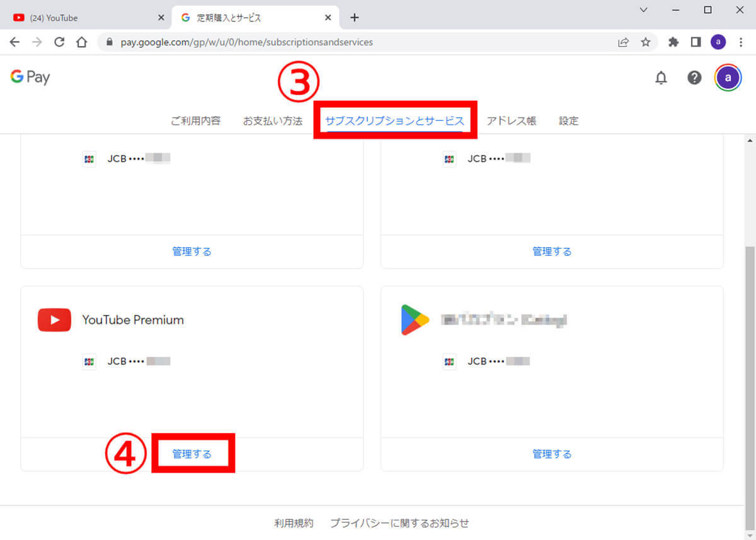Open a new browser tab
The height and width of the screenshot is (540, 756).
(x=354, y=18)
